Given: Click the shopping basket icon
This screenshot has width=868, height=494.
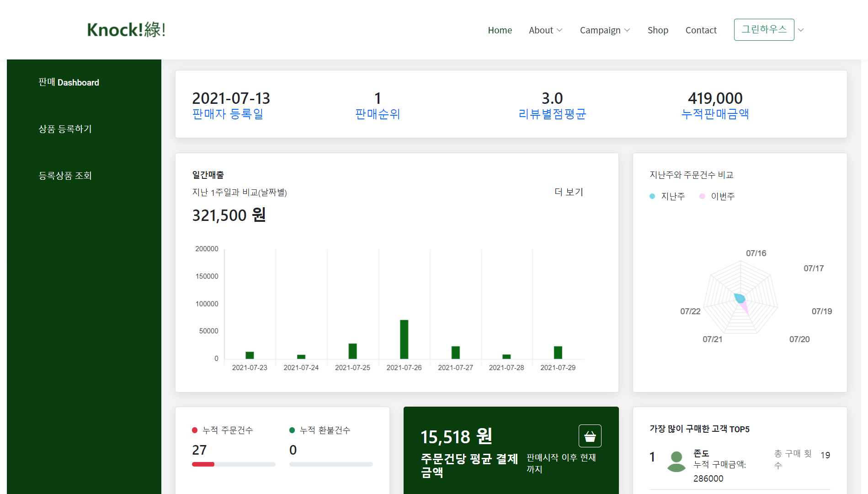Looking at the screenshot, I should click(x=590, y=436).
